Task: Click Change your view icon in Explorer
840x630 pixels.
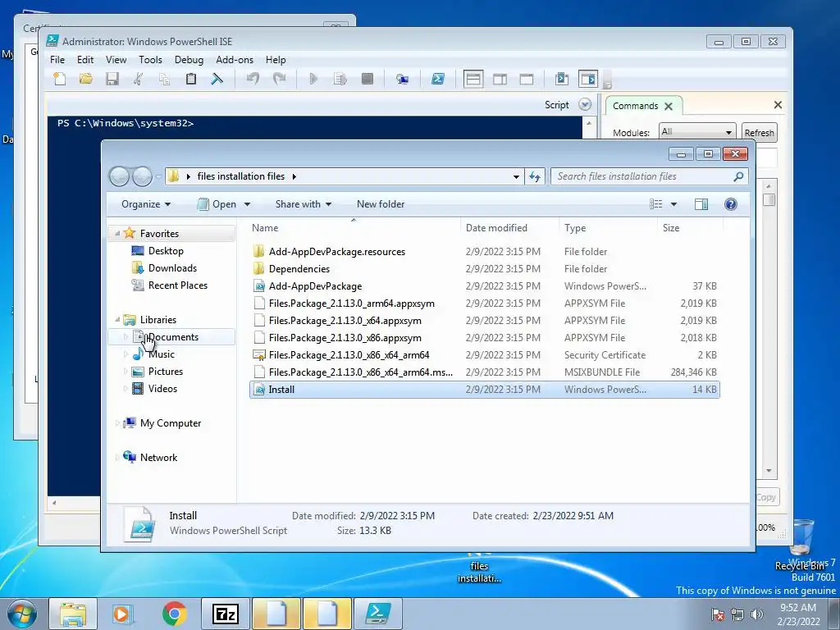Action: pyautogui.click(x=655, y=204)
